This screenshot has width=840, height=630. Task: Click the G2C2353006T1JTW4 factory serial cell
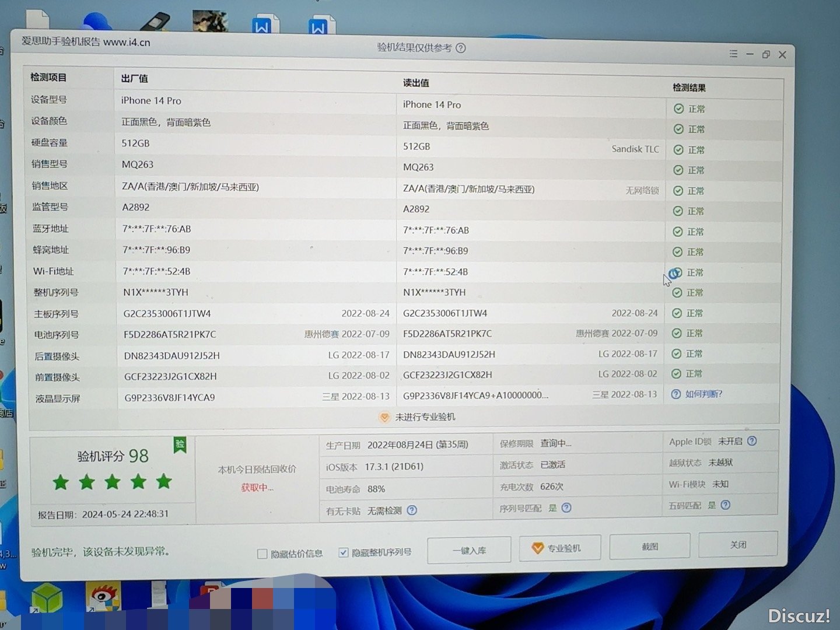tap(167, 314)
